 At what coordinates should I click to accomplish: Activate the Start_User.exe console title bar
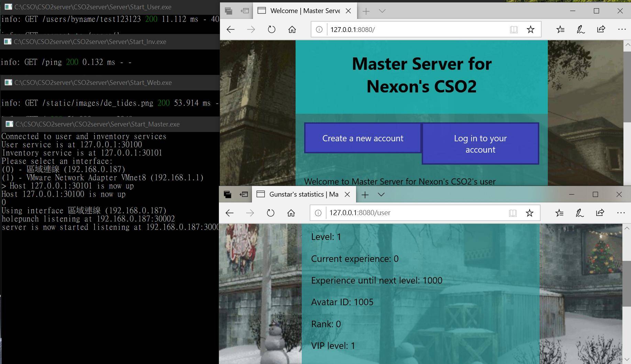click(110, 7)
